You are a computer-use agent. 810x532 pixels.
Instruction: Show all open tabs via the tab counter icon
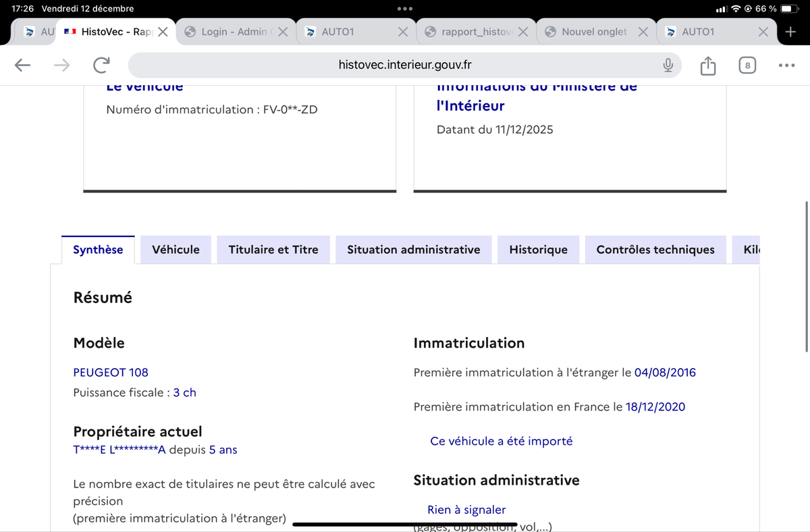747,65
